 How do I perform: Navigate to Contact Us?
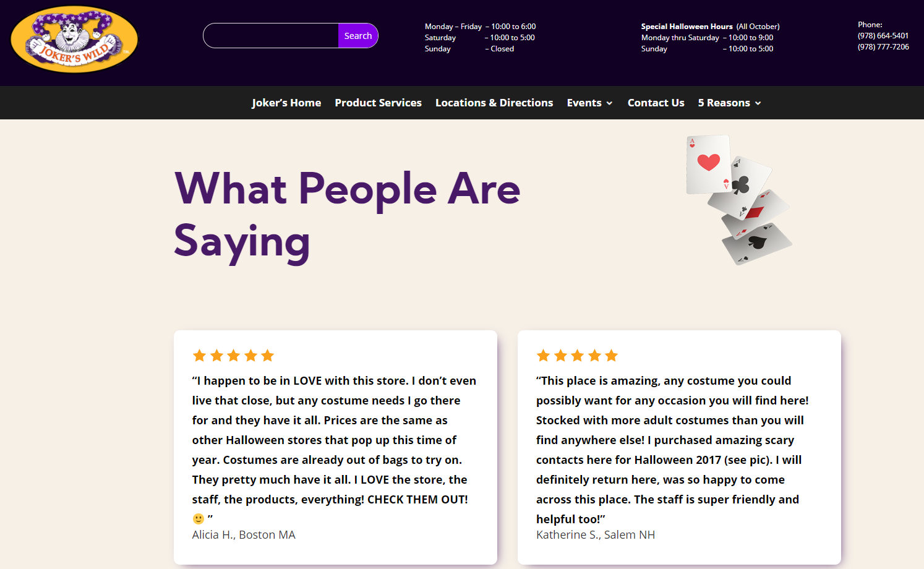click(x=656, y=103)
